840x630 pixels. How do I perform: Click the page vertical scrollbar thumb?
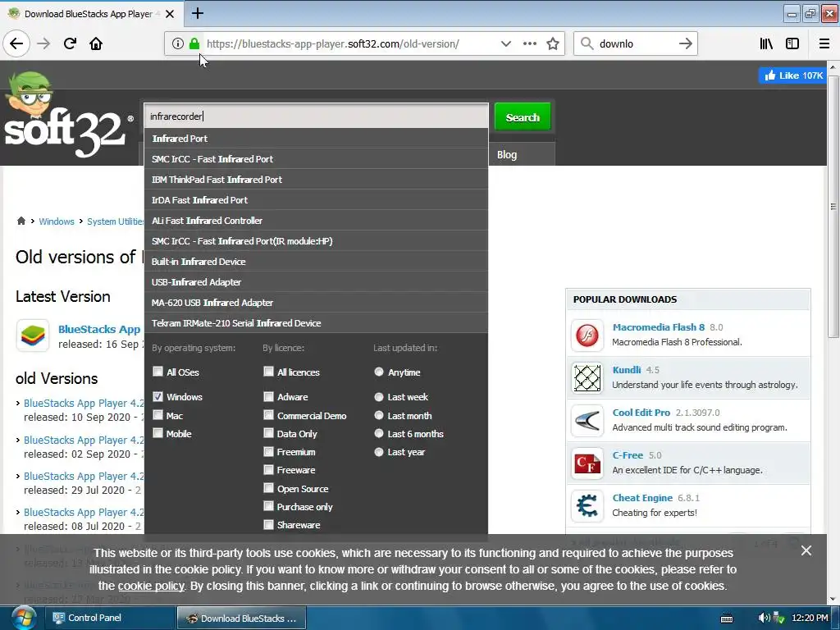pyautogui.click(x=833, y=206)
